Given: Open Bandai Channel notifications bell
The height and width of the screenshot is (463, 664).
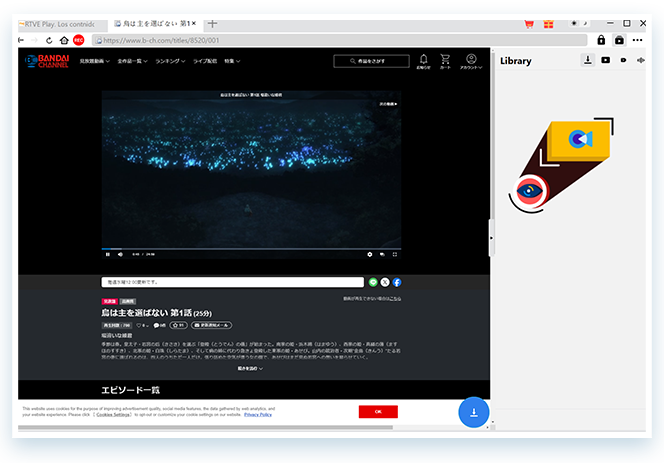Looking at the screenshot, I should (x=423, y=61).
